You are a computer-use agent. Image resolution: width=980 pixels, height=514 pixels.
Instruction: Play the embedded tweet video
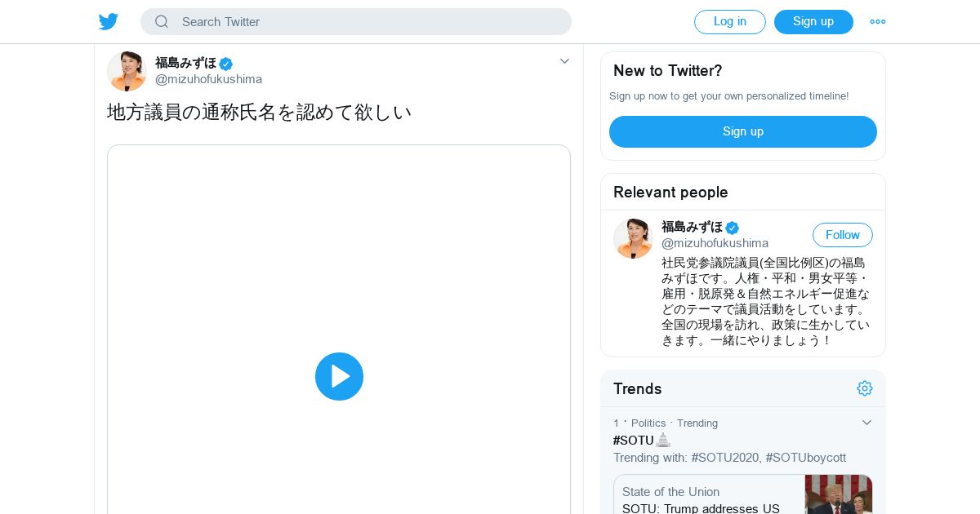339,376
